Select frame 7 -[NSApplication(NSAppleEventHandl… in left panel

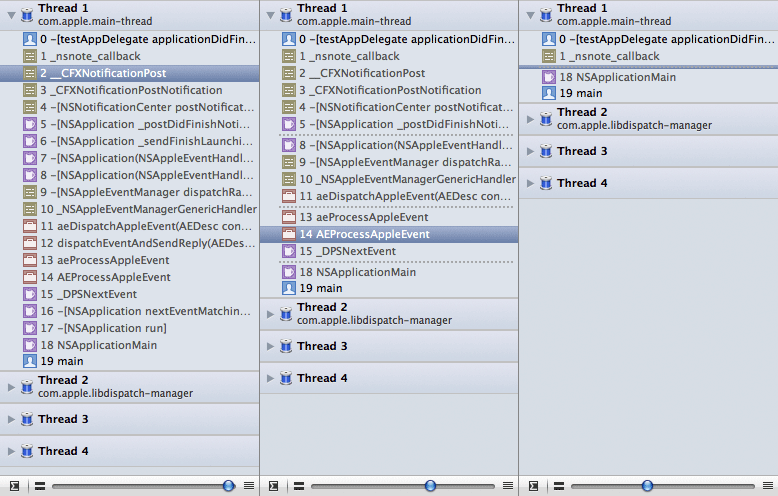130,158
